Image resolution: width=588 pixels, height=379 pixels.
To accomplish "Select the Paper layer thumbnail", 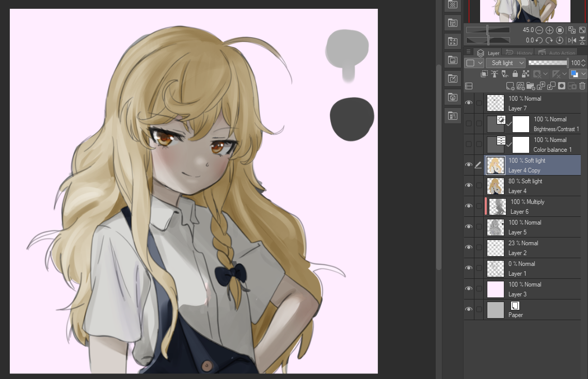I will (496, 310).
